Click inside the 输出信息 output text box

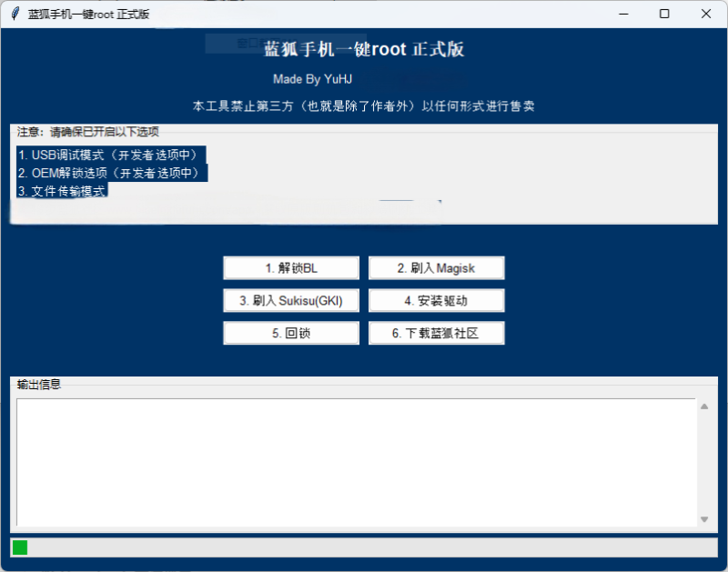coord(355,461)
